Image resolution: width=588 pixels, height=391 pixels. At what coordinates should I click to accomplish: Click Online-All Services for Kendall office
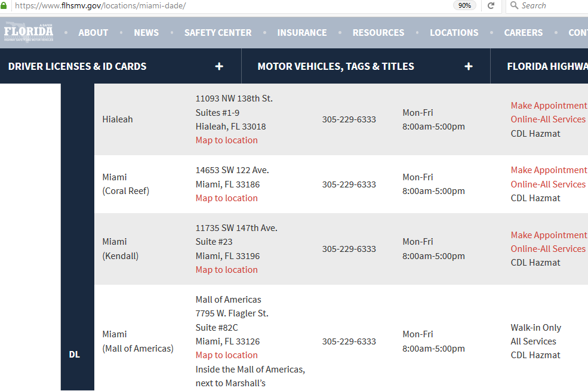point(548,249)
